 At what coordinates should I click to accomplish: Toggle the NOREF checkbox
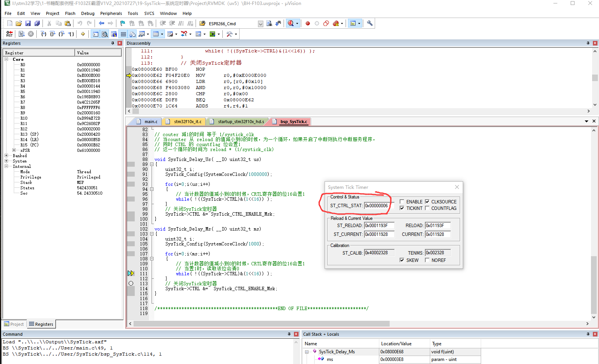point(427,260)
